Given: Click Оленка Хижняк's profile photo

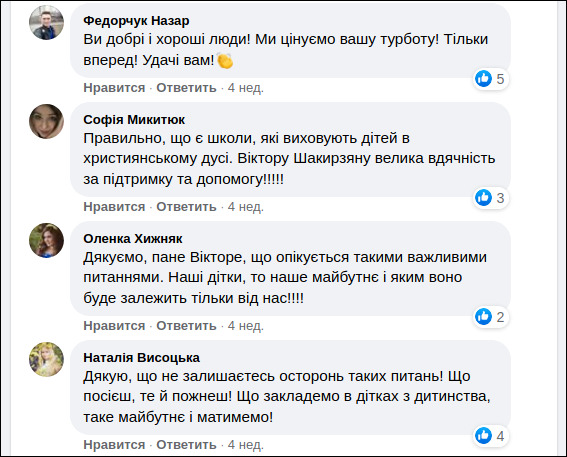Looking at the screenshot, I should [x=46, y=240].
